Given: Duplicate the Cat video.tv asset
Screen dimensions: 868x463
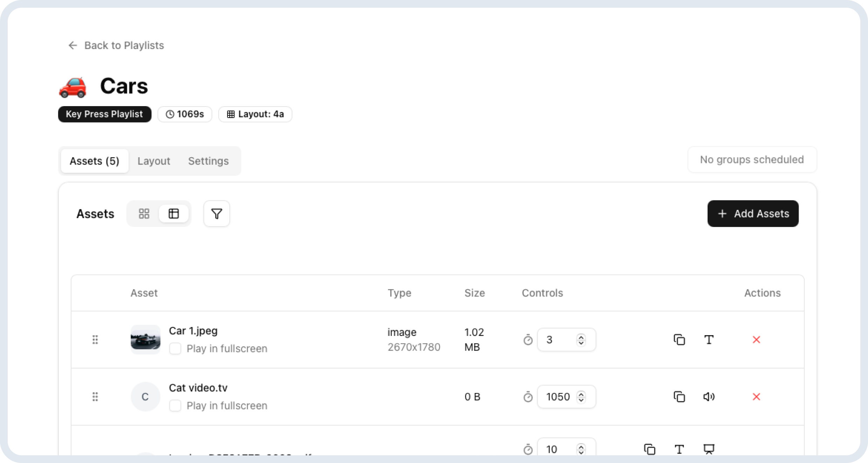Looking at the screenshot, I should tap(679, 397).
